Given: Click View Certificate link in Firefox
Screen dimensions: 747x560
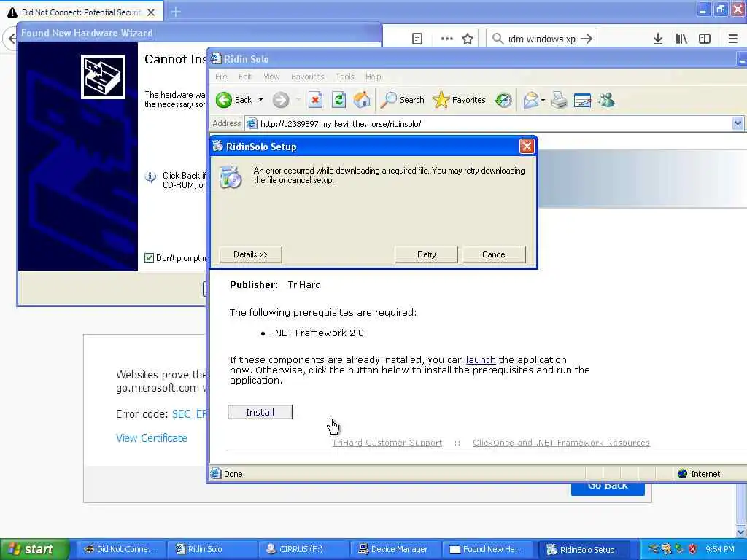Looking at the screenshot, I should (x=152, y=438).
